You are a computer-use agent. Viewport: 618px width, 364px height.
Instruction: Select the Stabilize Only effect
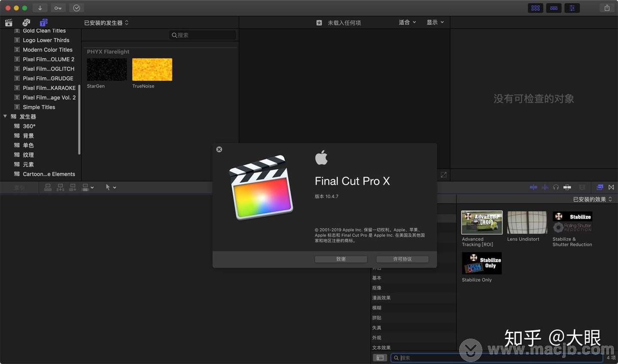pos(482,263)
